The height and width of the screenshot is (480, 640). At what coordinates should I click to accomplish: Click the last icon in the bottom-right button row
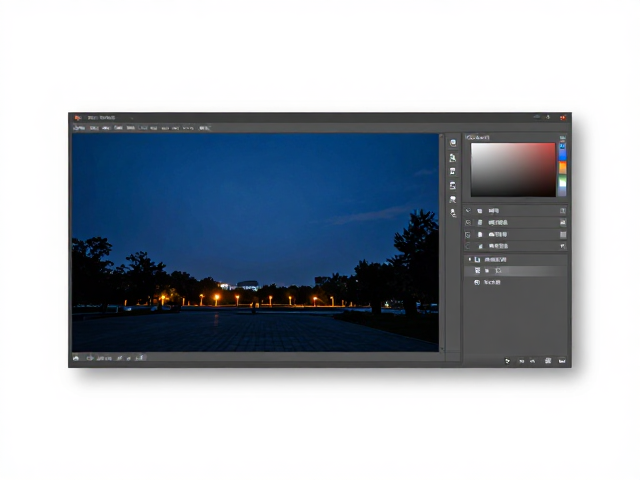pyautogui.click(x=562, y=361)
